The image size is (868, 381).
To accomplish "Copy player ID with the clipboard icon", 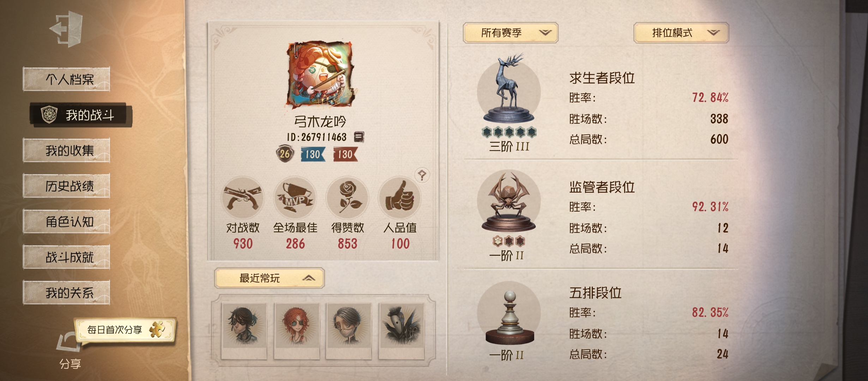I will [x=359, y=137].
